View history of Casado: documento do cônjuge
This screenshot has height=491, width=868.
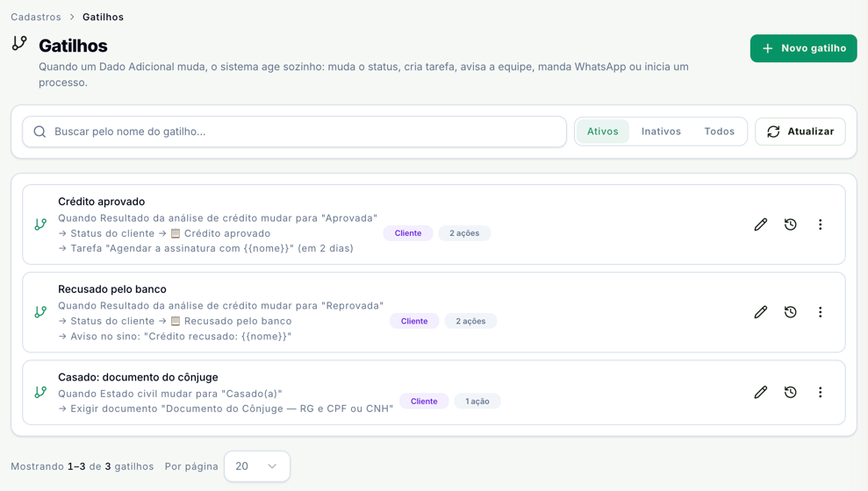[x=791, y=392]
